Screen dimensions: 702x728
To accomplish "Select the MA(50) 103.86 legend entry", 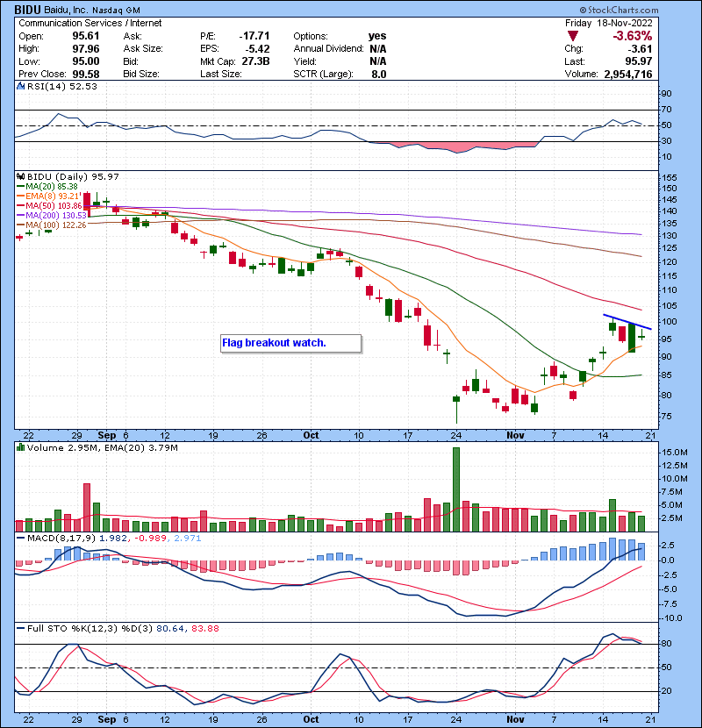I will coord(49,205).
